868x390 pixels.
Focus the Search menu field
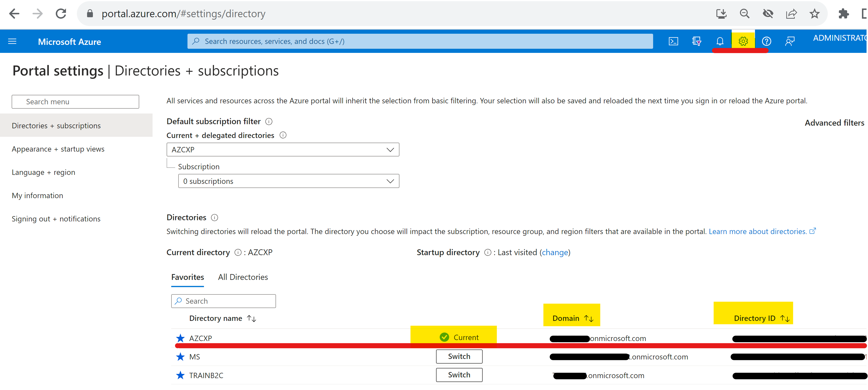pos(75,102)
